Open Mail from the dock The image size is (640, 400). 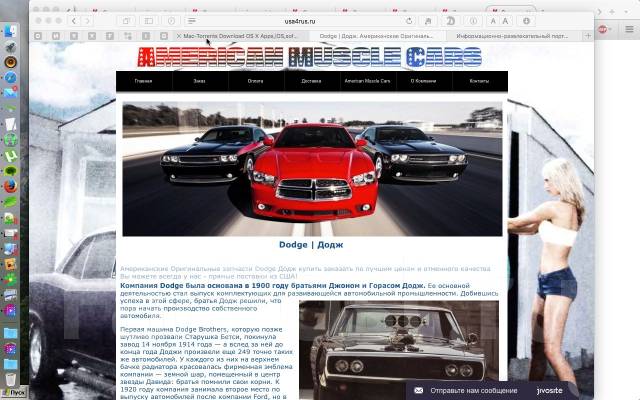pos(11,93)
